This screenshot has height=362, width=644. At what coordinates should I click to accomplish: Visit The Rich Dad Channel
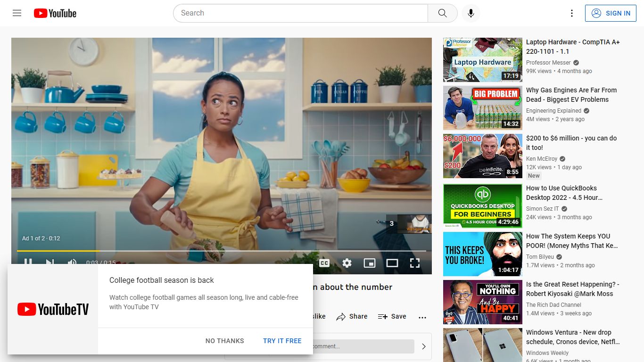coord(553,305)
